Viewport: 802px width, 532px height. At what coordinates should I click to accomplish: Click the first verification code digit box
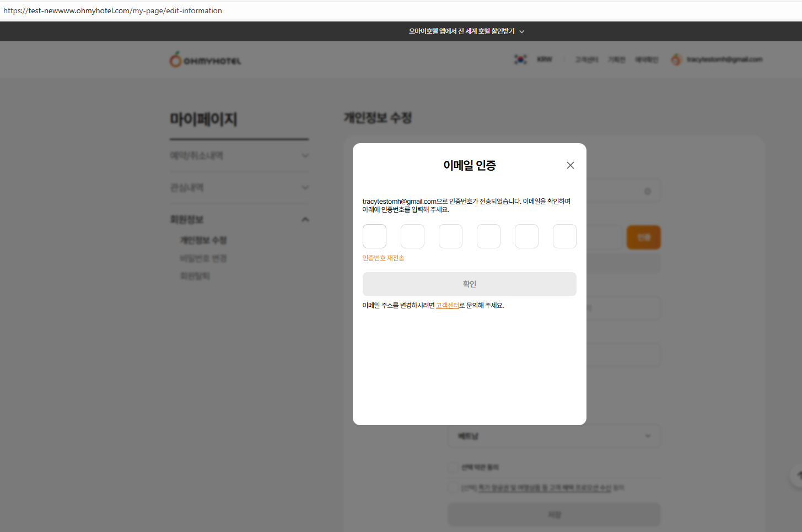coord(374,236)
